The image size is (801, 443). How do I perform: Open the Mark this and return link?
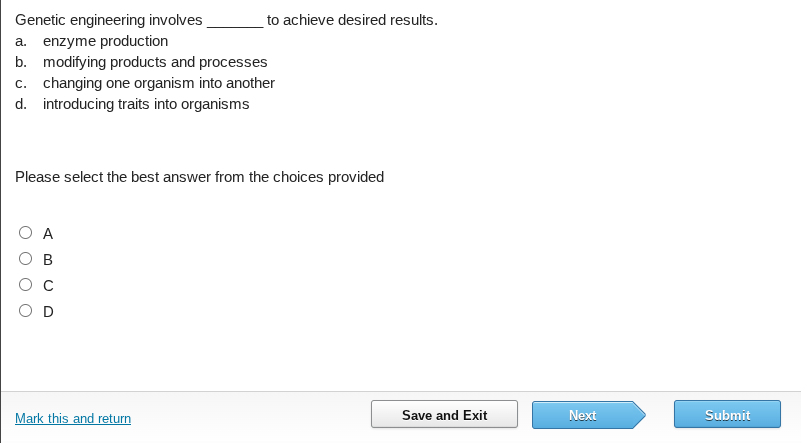[73, 418]
